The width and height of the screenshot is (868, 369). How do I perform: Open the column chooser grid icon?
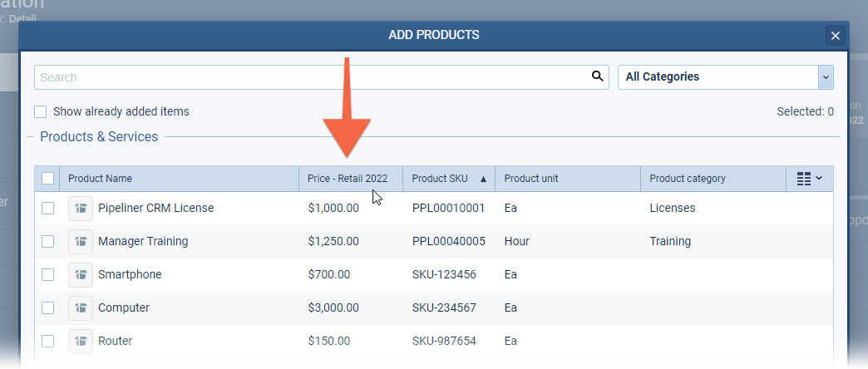(x=809, y=179)
